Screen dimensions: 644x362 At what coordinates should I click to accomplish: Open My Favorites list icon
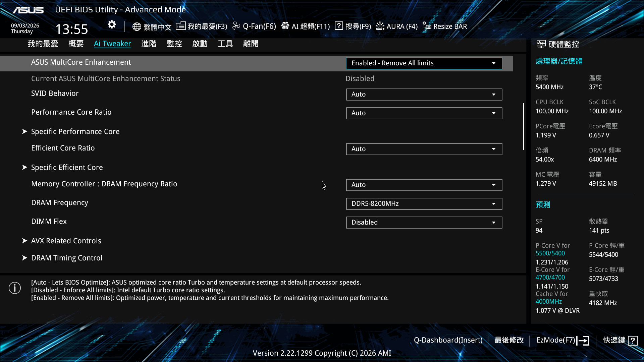coord(180,26)
